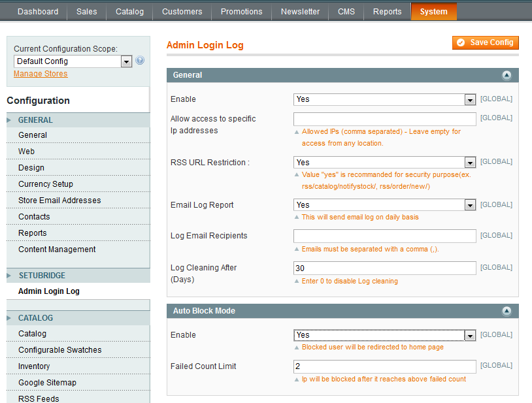
Task: Click the Log Email Recipients field
Action: (x=384, y=236)
